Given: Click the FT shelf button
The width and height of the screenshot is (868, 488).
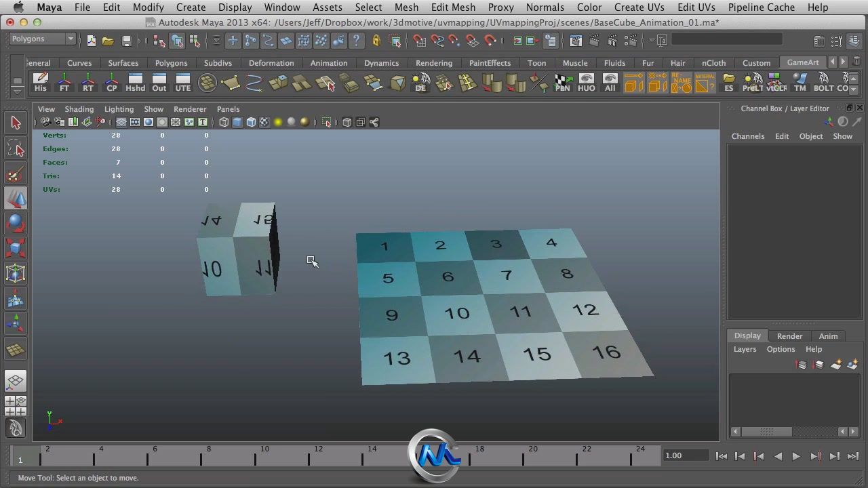Looking at the screenshot, I should 64,83.
